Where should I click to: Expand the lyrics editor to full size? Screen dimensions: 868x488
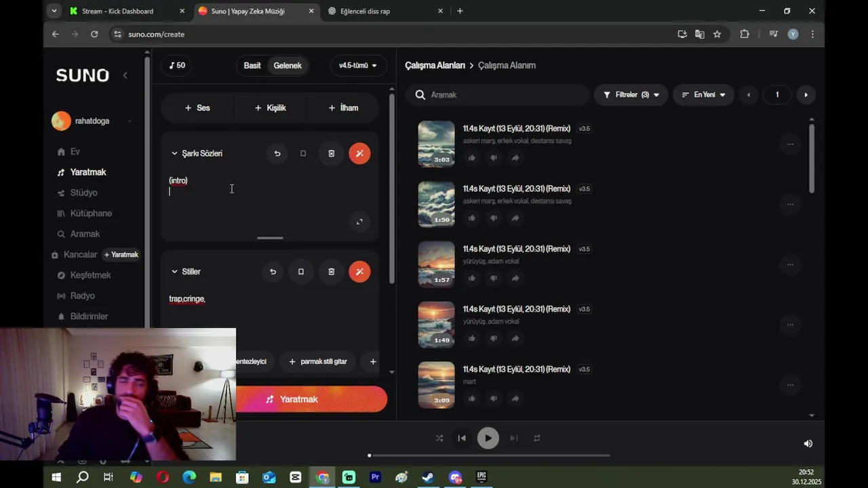[359, 222]
